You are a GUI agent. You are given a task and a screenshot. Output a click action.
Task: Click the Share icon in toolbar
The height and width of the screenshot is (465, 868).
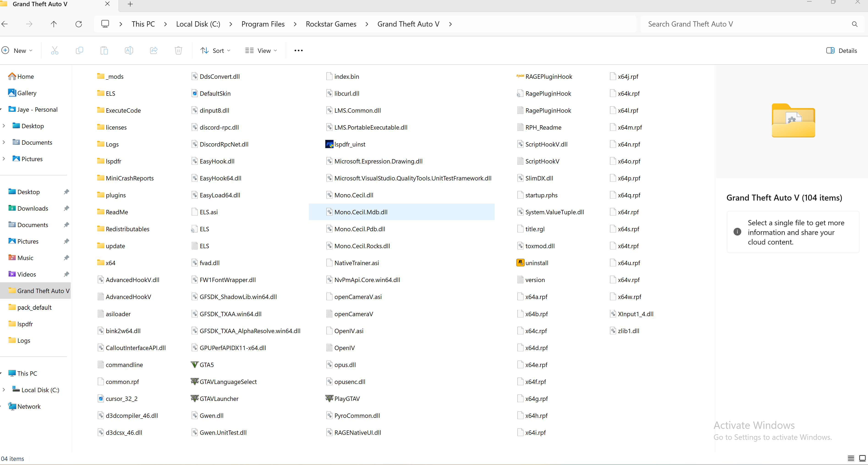tap(154, 51)
